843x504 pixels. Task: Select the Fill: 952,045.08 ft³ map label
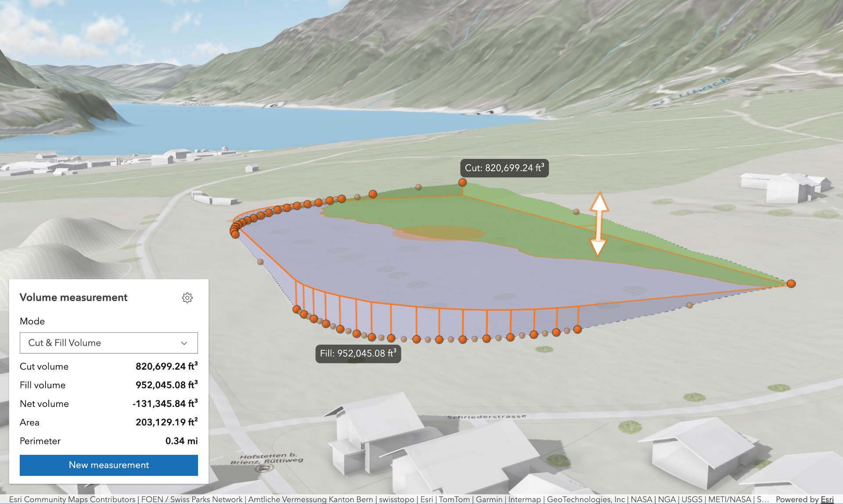[x=358, y=353]
